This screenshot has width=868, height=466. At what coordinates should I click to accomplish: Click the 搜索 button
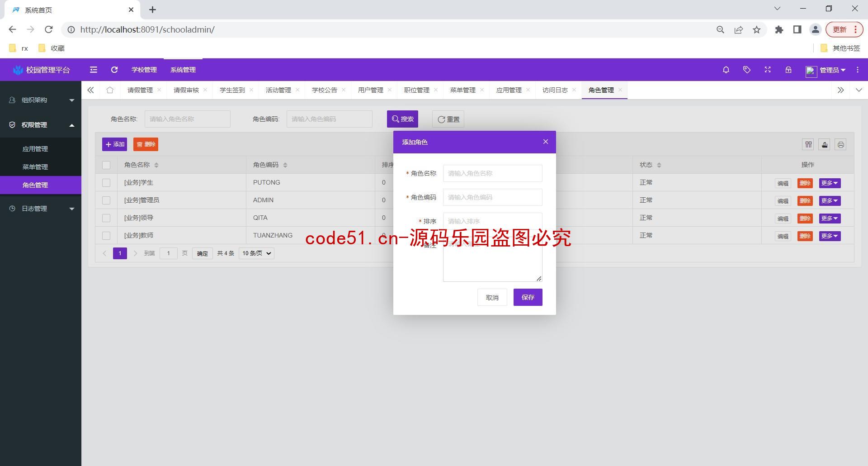[x=402, y=119]
